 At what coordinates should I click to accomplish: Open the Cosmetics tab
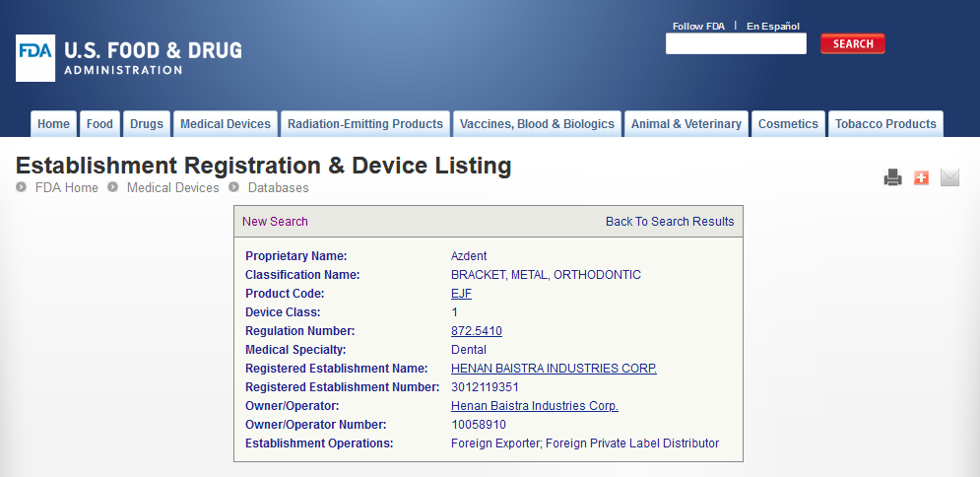click(788, 124)
